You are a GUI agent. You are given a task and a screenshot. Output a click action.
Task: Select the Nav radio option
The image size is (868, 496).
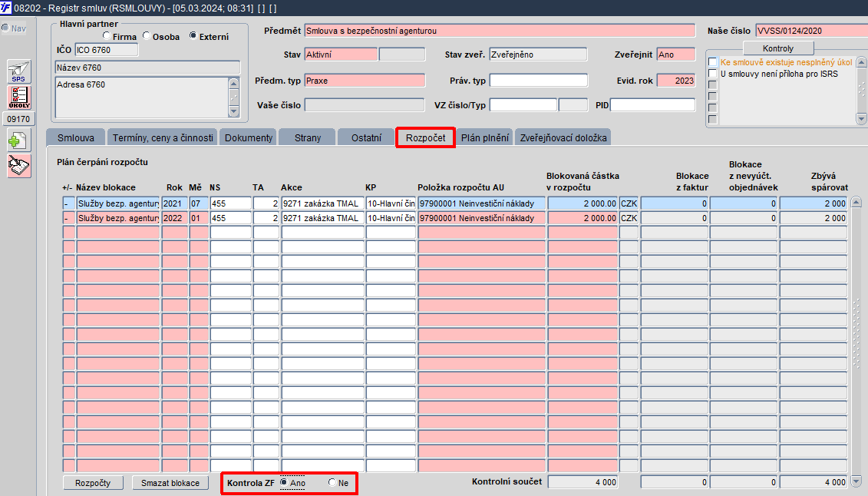5,28
